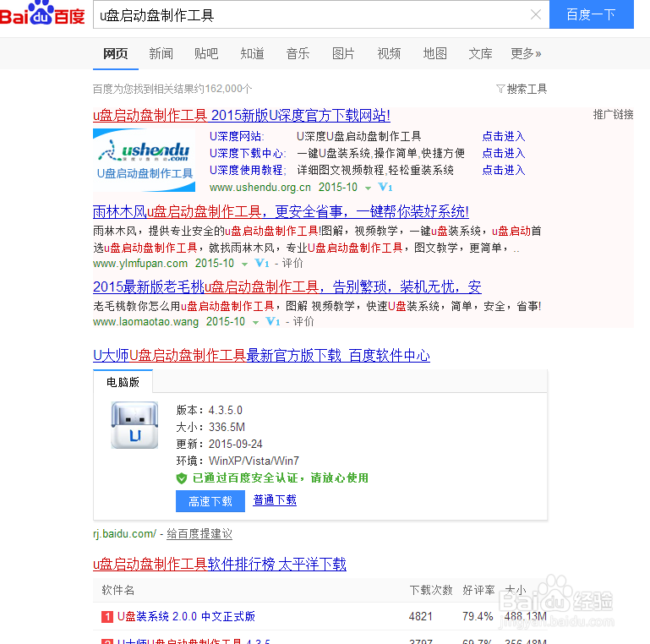Open 软件排行榜 太平洋下载 result title

click(219, 565)
